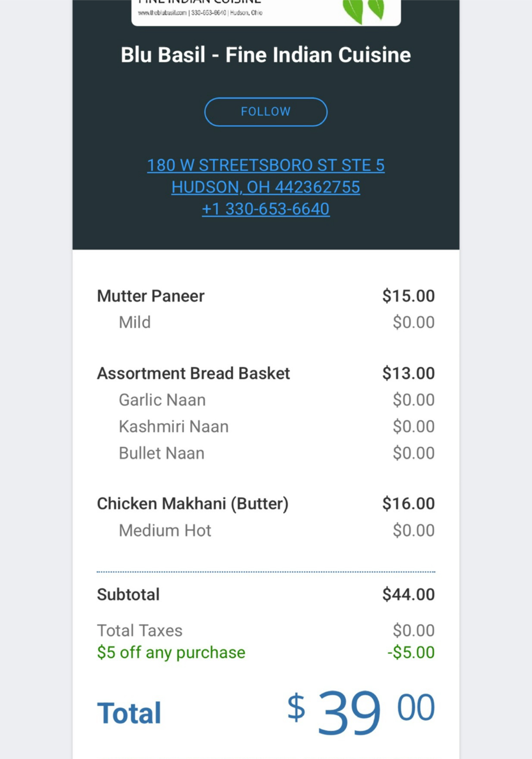The width and height of the screenshot is (532, 759).
Task: Click the Bullet Naan modifier
Action: tap(161, 453)
